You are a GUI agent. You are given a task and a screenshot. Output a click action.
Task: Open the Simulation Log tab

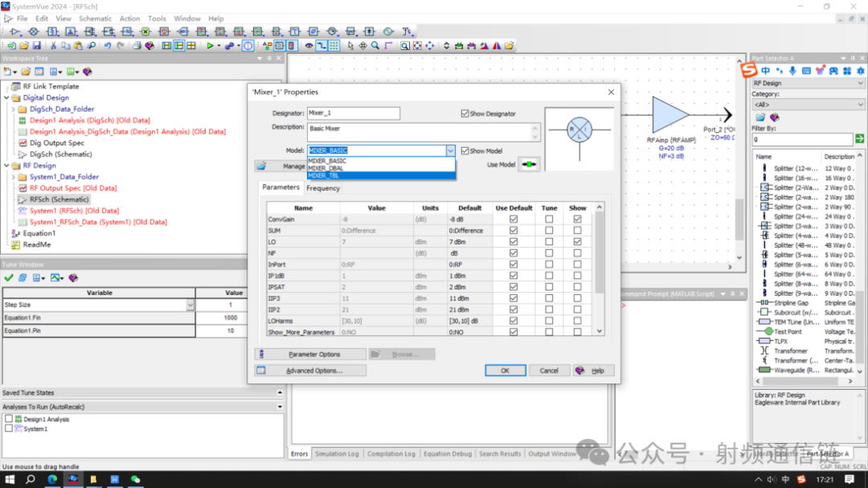pyautogui.click(x=337, y=454)
